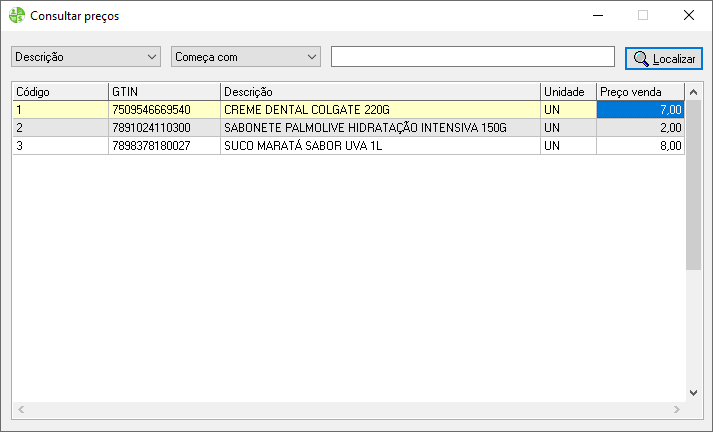
Task: Sort by the Código column header
Action: pyautogui.click(x=59, y=91)
